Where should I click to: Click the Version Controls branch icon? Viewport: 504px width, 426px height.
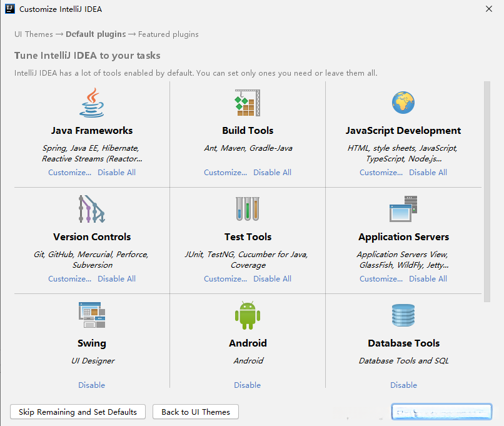coord(92,209)
